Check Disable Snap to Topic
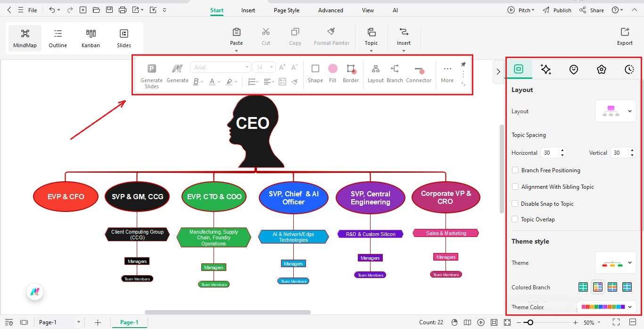Screen dimensions: 644x329 515,203
